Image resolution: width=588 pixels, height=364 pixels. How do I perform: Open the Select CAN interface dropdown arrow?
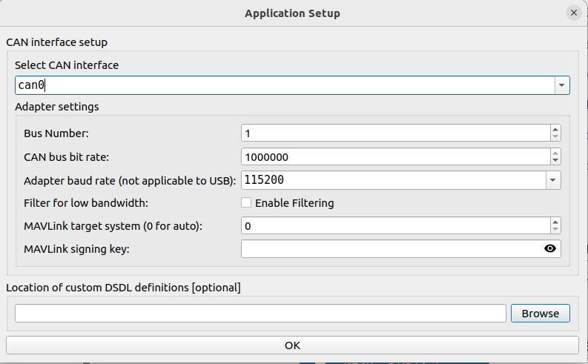coord(562,86)
